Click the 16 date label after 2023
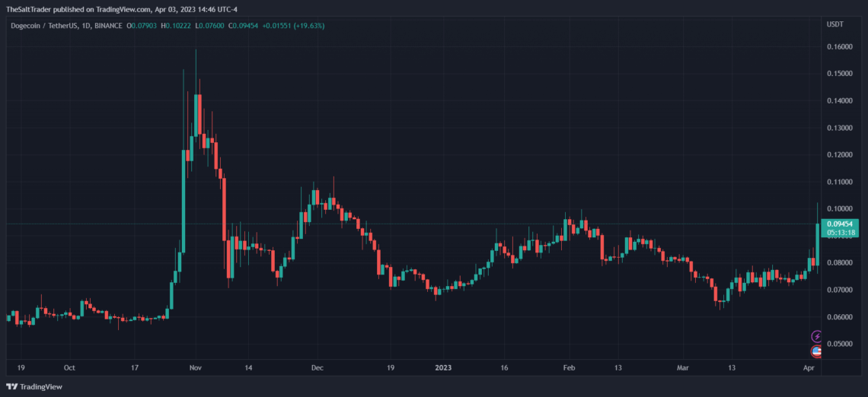868x397 pixels. [504, 367]
